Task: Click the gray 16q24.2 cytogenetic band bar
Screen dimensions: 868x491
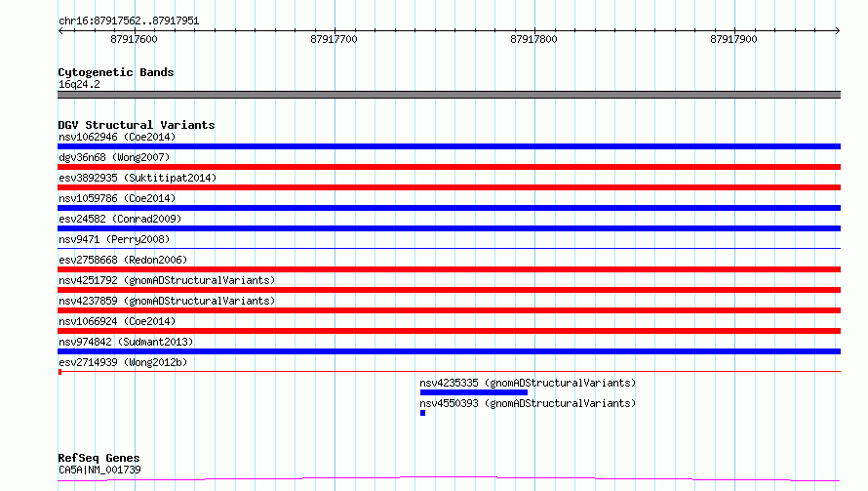Action: 449,95
